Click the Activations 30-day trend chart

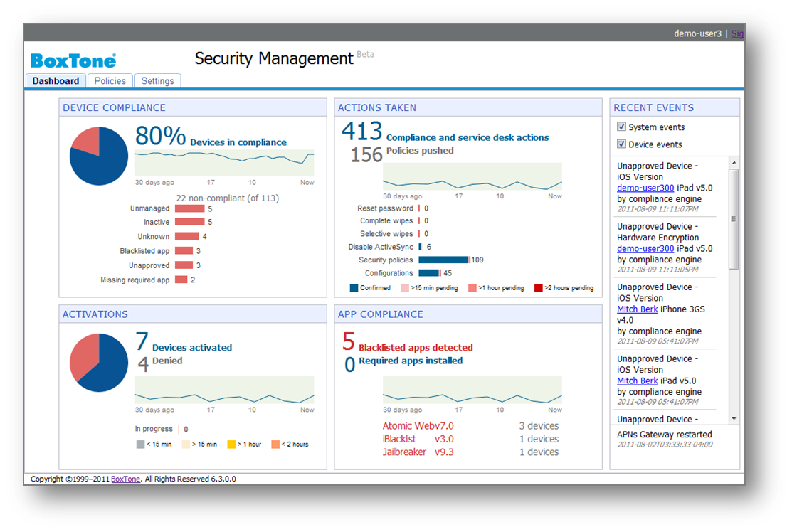click(x=224, y=390)
